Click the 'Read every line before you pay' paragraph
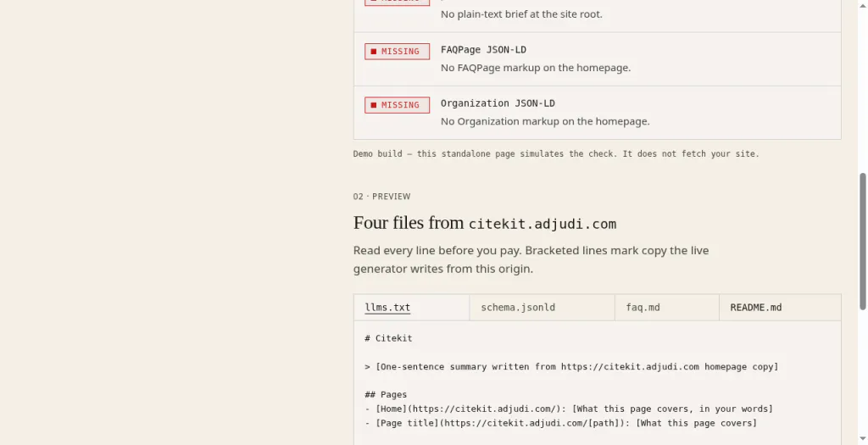The height and width of the screenshot is (445, 868). 531,259
